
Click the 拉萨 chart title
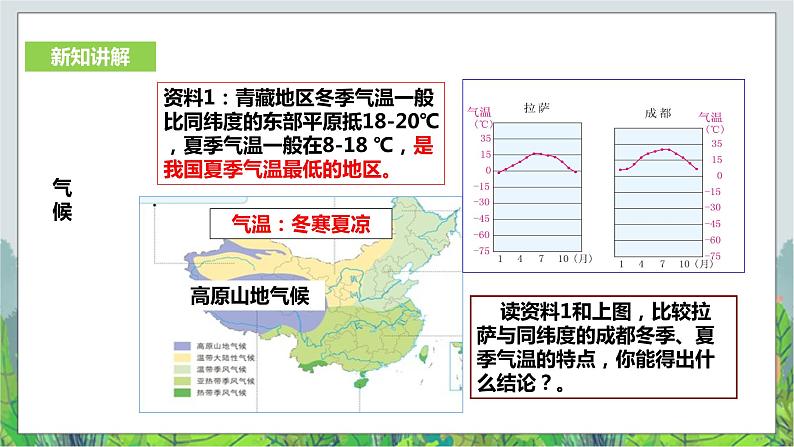point(537,107)
